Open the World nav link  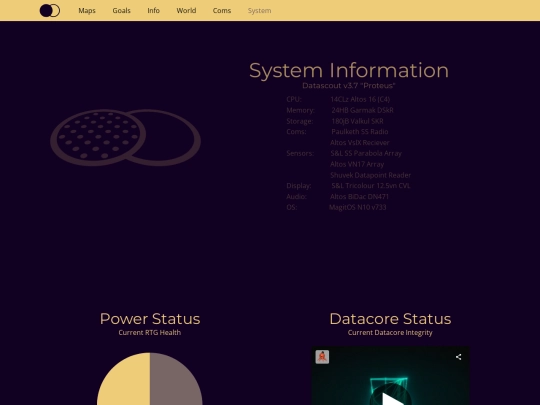(x=186, y=11)
